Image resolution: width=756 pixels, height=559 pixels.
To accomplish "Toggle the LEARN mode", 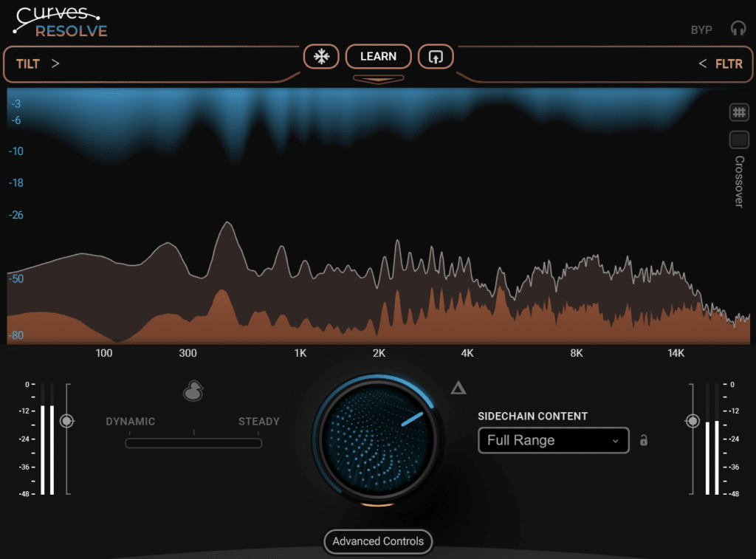I will pos(378,56).
